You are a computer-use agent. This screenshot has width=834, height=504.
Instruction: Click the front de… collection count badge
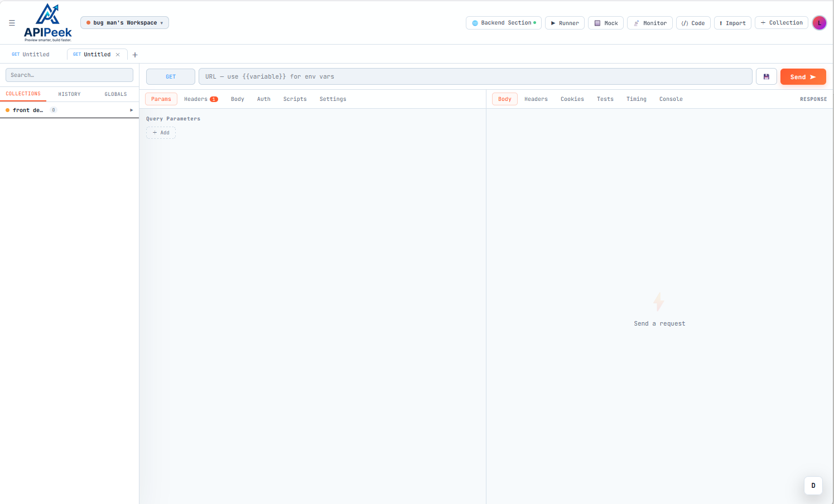point(54,110)
